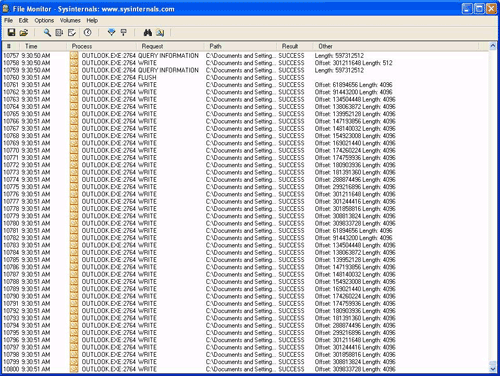Open the Volumes menu
The width and height of the screenshot is (500, 376).
coord(70,20)
